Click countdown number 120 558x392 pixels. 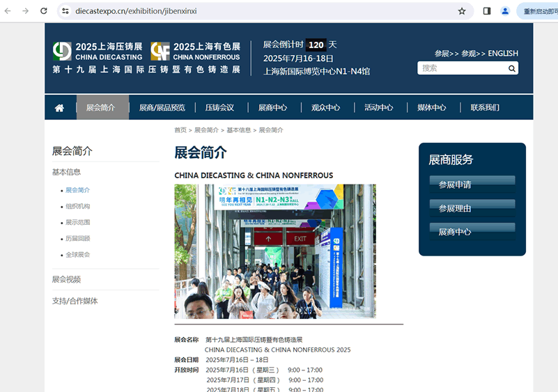[316, 45]
